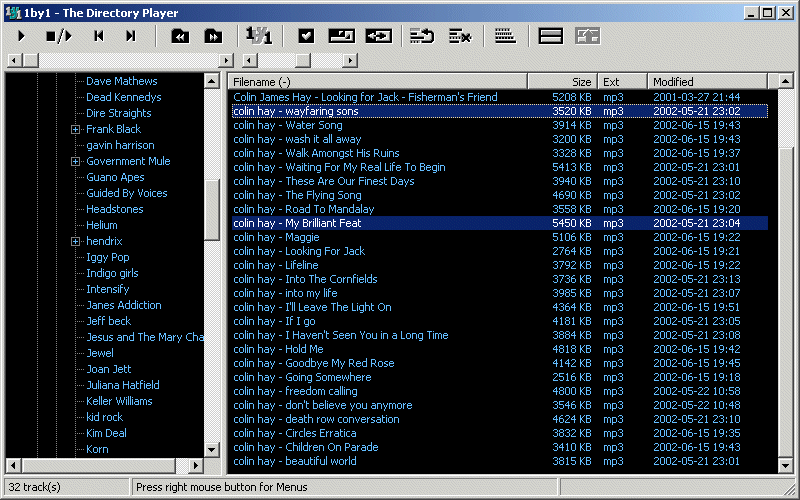
Task: Click the forward folder icon
Action: 213,36
